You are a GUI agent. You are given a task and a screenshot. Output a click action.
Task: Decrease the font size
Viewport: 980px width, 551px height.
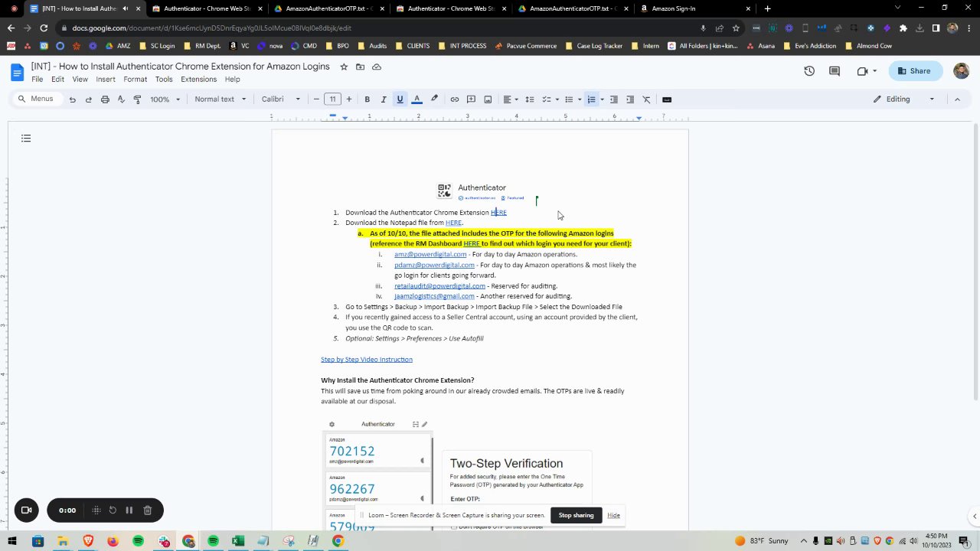tap(316, 99)
